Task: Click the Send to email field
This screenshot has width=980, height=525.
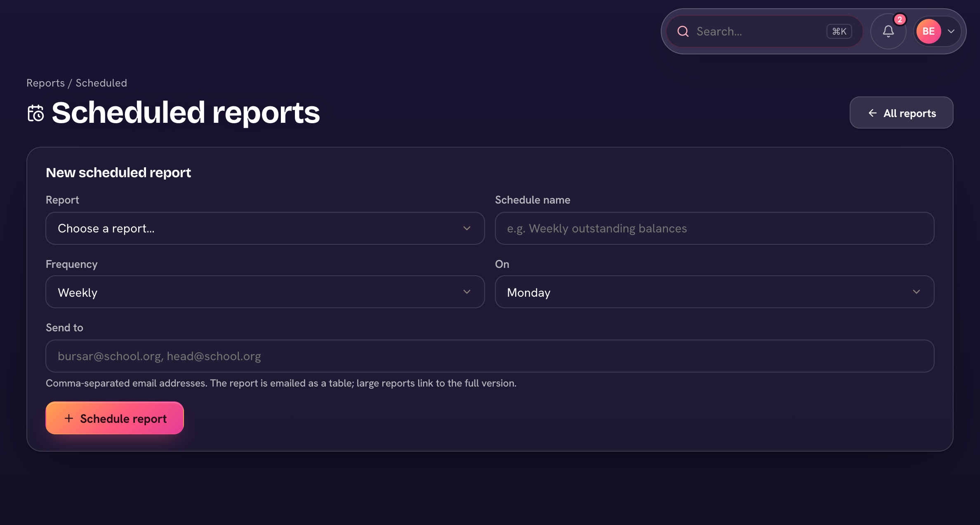Action: point(490,356)
